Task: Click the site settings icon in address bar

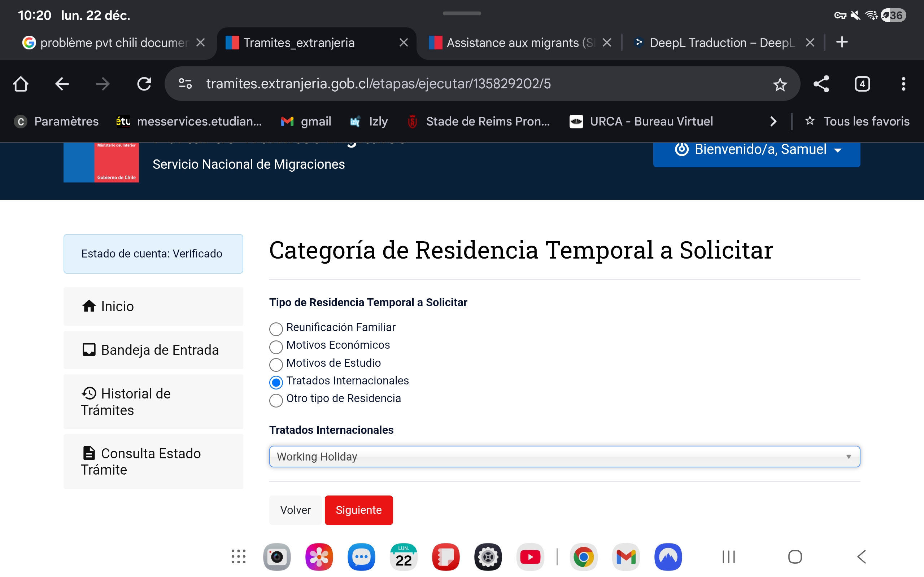Action: coord(186,84)
